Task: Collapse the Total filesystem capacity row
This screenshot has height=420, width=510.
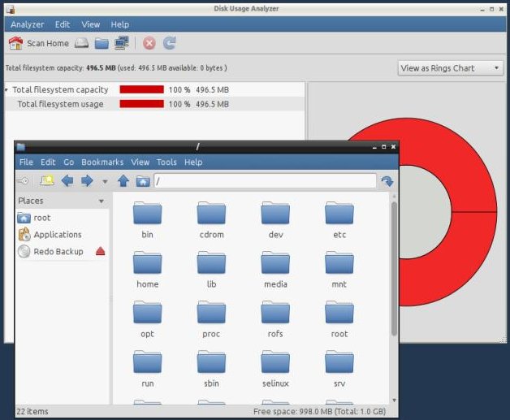Action: point(6,89)
